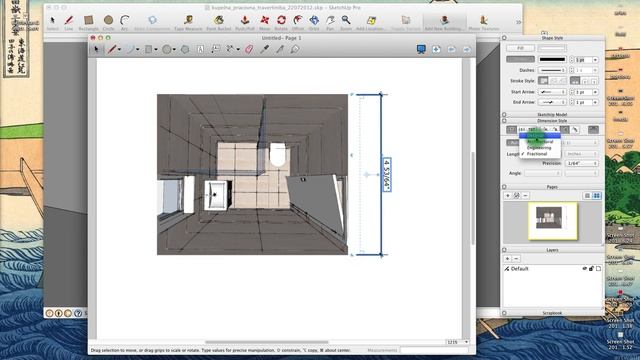The height and width of the screenshot is (360, 640).
Task: Collapse the Shape Style panel
Action: click(504, 38)
